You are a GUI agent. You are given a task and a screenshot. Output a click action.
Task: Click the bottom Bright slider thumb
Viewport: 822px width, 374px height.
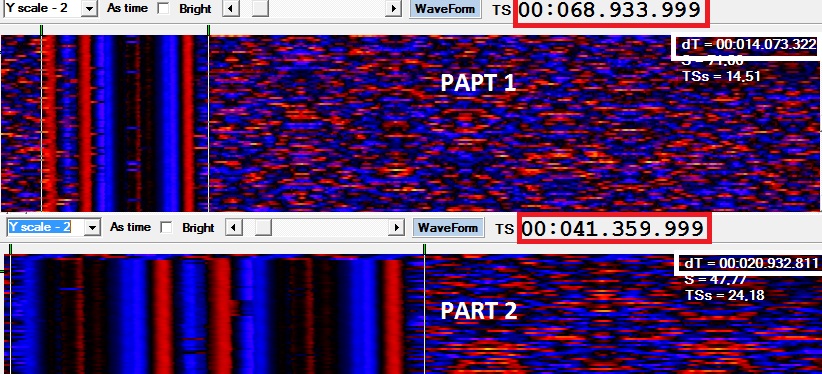pyautogui.click(x=263, y=228)
